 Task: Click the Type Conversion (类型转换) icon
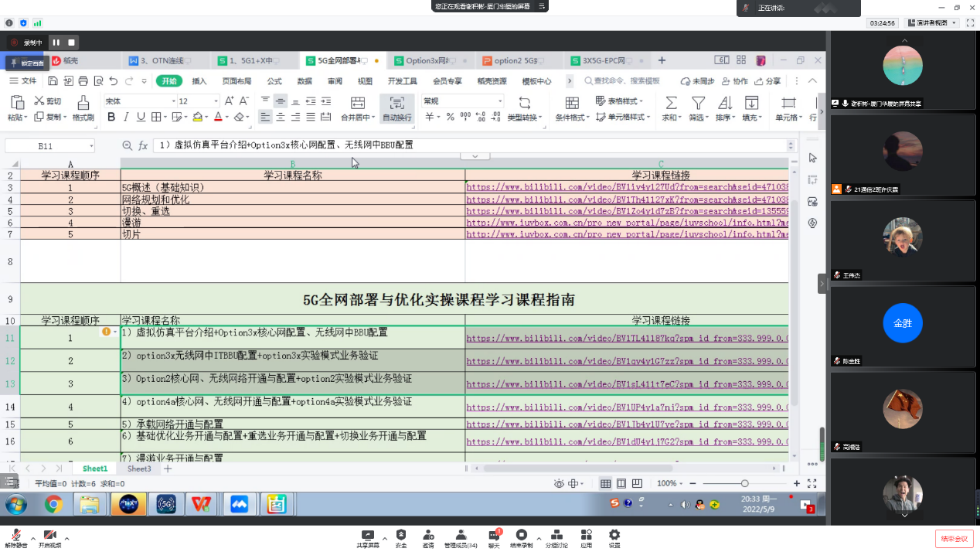525,104
